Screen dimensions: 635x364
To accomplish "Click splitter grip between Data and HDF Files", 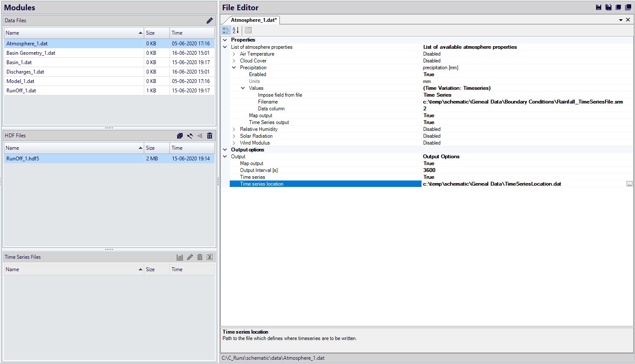I will (x=109, y=128).
